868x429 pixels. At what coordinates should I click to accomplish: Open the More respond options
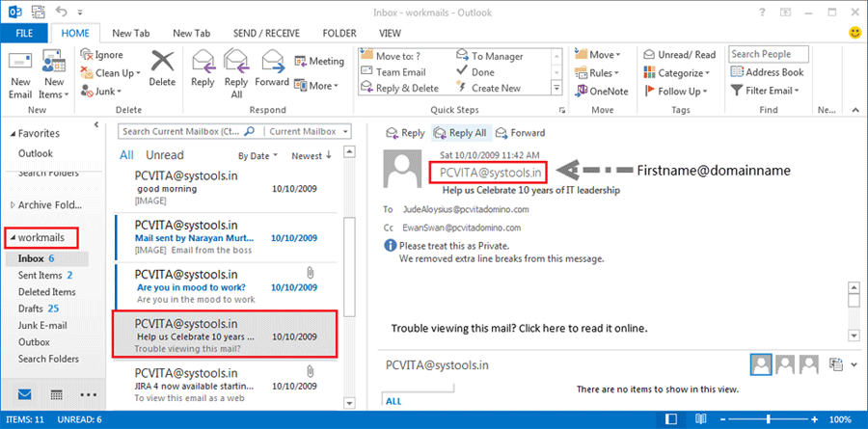coord(316,86)
